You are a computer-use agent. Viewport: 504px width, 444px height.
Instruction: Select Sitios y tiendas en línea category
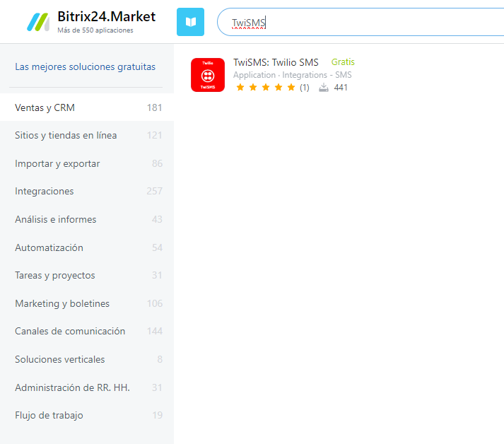tap(66, 135)
